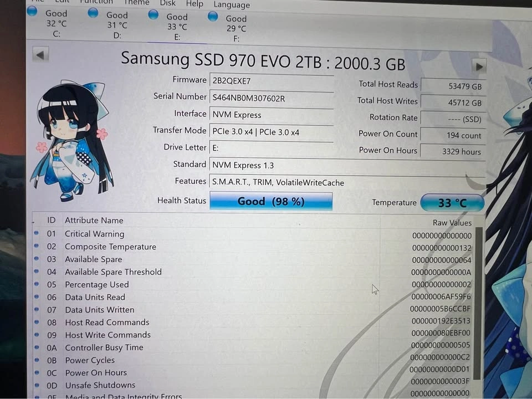This screenshot has width=532, height=399.
Task: Click the anime mascot character image
Action: point(72,140)
